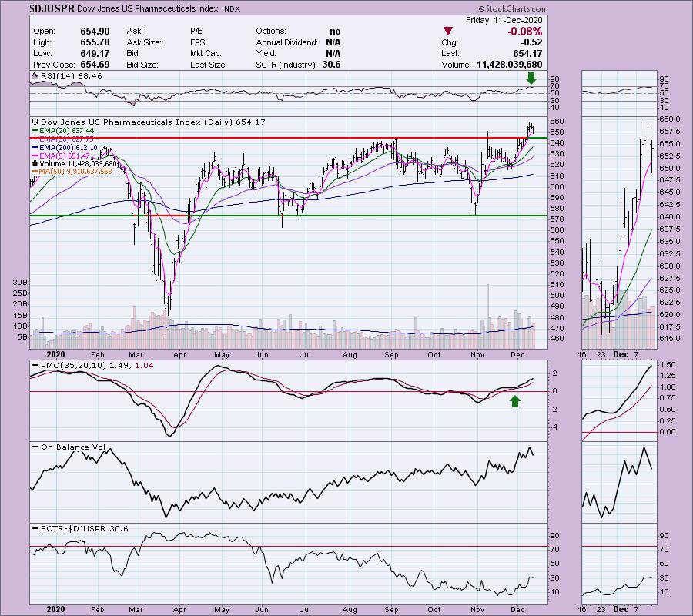This screenshot has width=693, height=616.
Task: Click the Apr label under the price chart
Action: (x=179, y=354)
